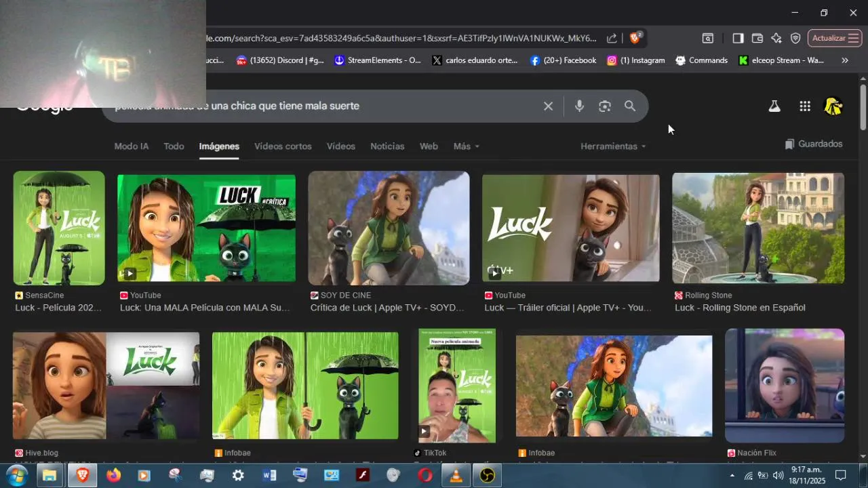Open the Brave VPN shield icon
Screen dimensions: 868x488
[795, 39]
